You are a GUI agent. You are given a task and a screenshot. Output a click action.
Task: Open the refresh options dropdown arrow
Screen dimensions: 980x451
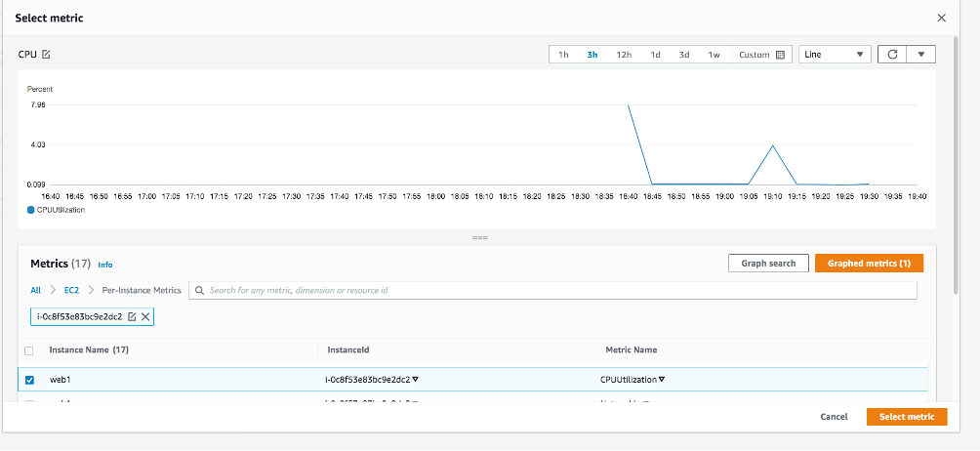point(921,55)
